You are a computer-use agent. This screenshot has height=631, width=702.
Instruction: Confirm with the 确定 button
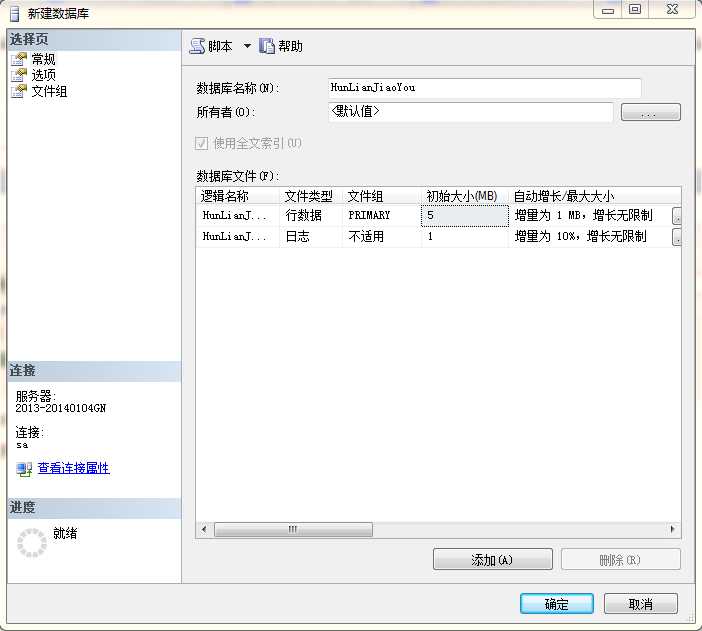[x=556, y=604]
